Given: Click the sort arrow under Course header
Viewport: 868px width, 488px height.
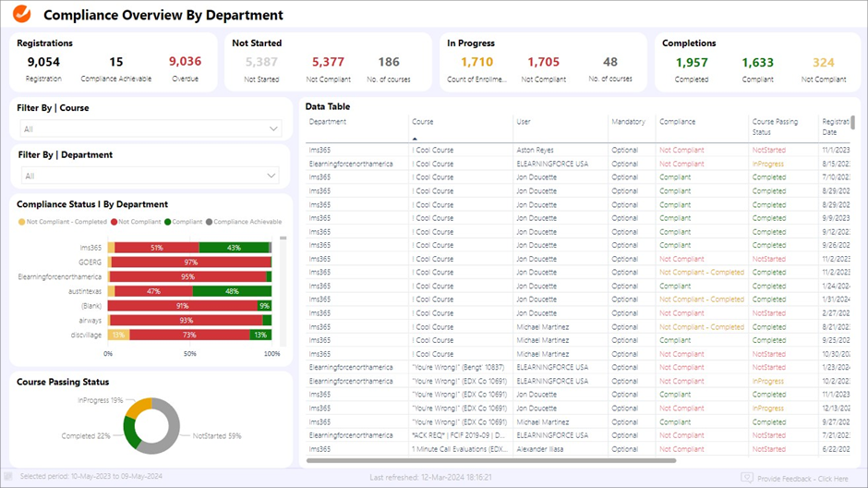Looking at the screenshot, I should pyautogui.click(x=415, y=139).
